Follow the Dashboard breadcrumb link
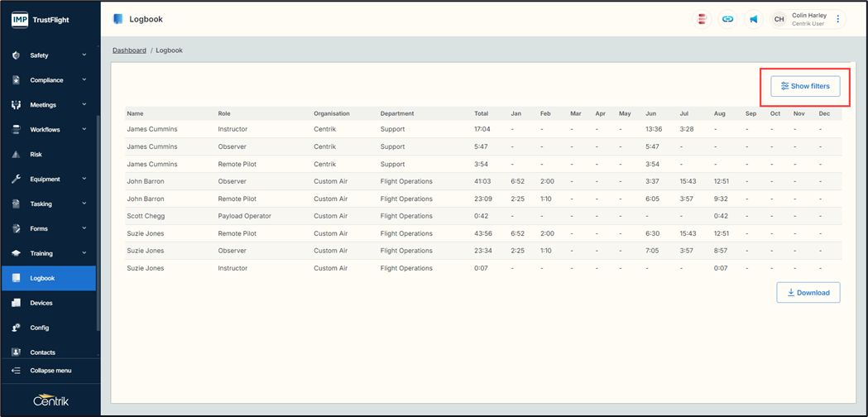 (129, 50)
